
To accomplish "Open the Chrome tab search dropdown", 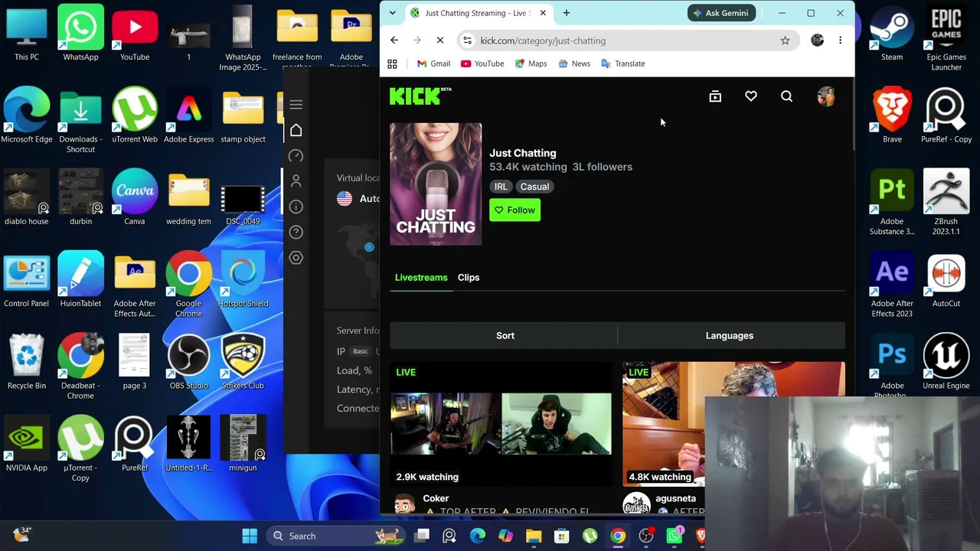I will point(393,13).
